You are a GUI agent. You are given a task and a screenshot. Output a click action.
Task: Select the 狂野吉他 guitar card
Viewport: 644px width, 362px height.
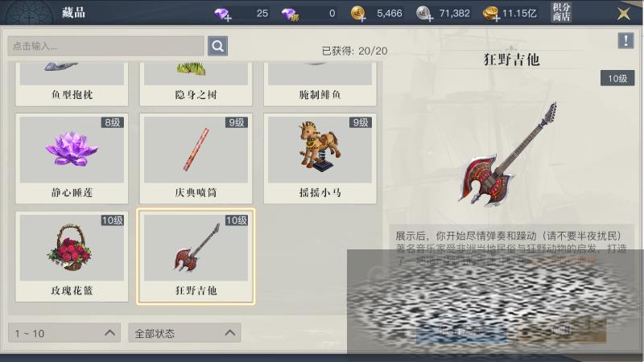pos(196,257)
